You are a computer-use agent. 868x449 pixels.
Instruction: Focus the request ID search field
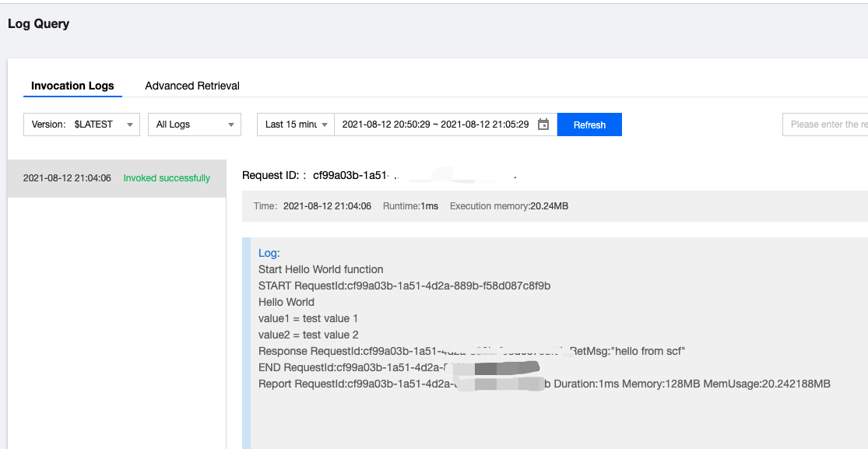tap(825, 125)
